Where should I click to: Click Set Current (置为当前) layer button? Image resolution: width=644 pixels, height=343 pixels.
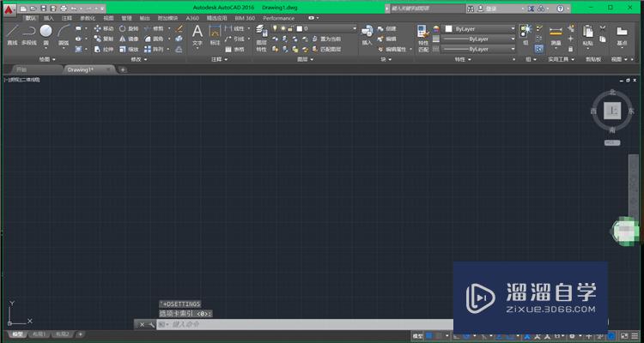click(326, 39)
